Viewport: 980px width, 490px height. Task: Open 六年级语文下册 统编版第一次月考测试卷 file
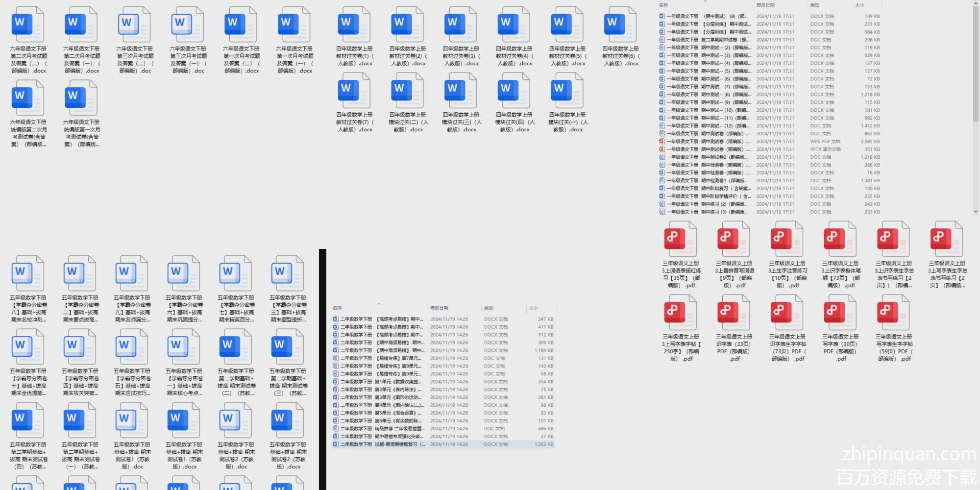(x=81, y=98)
